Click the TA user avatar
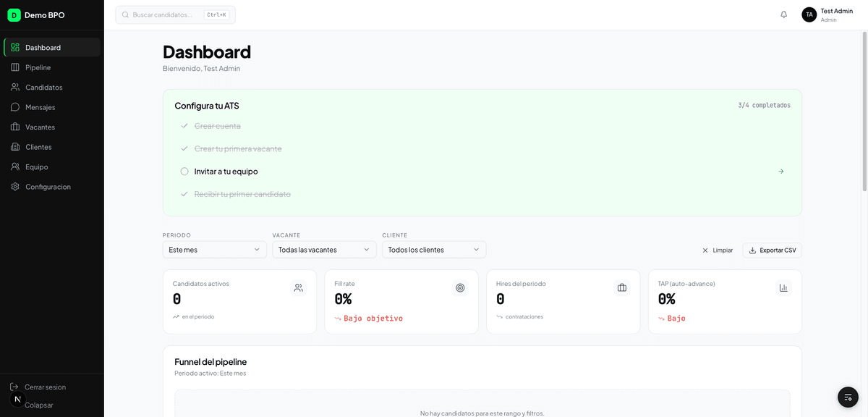868x417 pixels. pyautogui.click(x=809, y=14)
